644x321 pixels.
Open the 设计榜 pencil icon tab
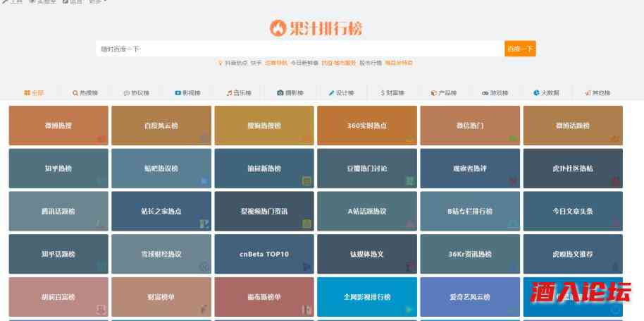(341, 92)
